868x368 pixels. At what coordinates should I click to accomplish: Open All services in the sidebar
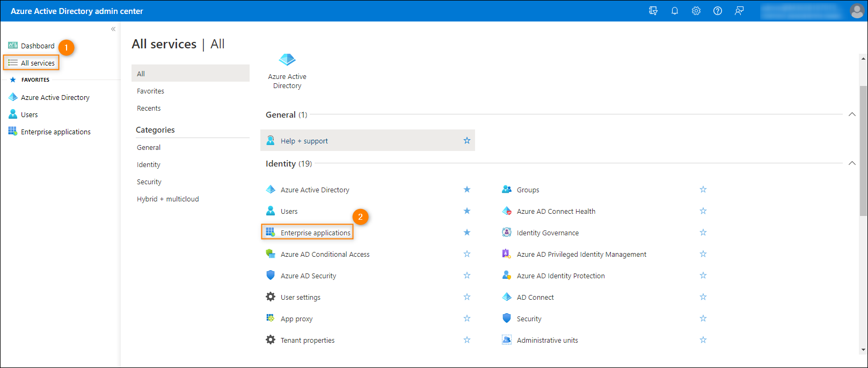click(31, 63)
